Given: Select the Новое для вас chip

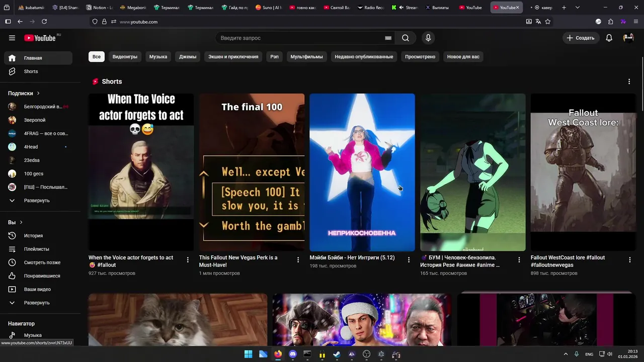Looking at the screenshot, I should 463,57.
